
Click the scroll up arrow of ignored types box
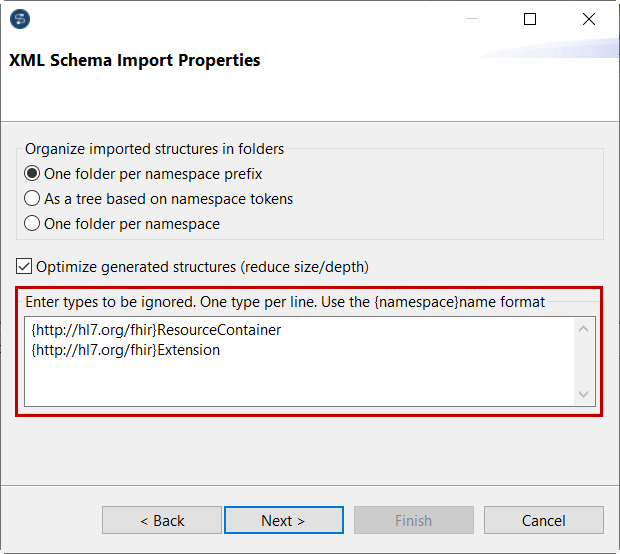pos(585,329)
